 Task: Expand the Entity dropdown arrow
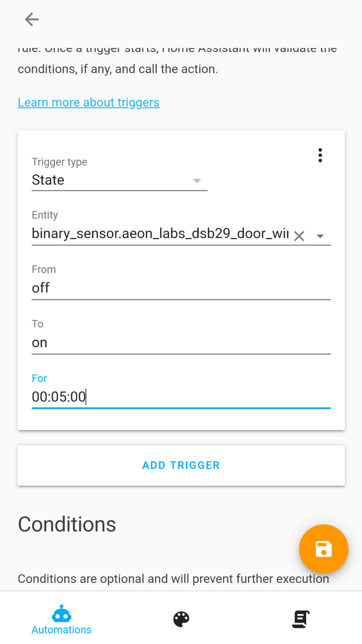(320, 236)
